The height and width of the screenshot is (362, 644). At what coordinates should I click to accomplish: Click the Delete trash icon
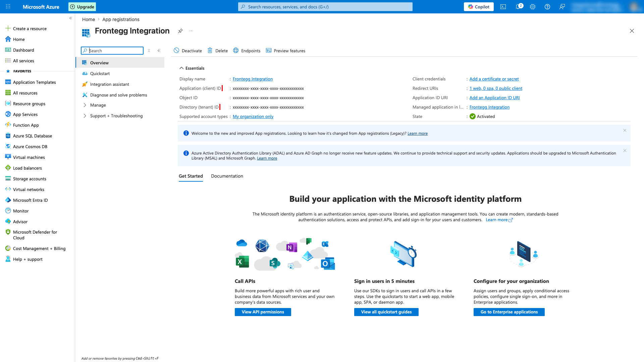pyautogui.click(x=210, y=51)
